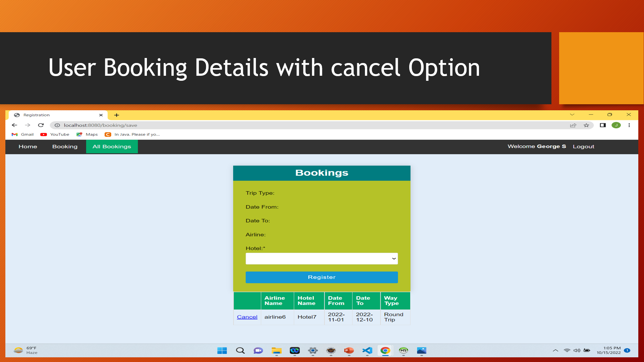
Task: Open the Windows Start menu
Action: (x=222, y=351)
